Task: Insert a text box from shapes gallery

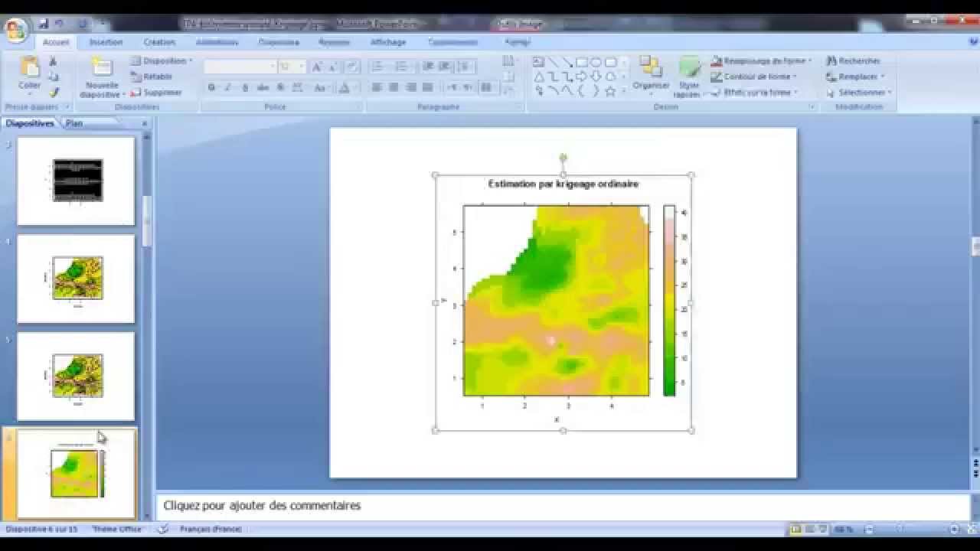Action: tap(538, 62)
